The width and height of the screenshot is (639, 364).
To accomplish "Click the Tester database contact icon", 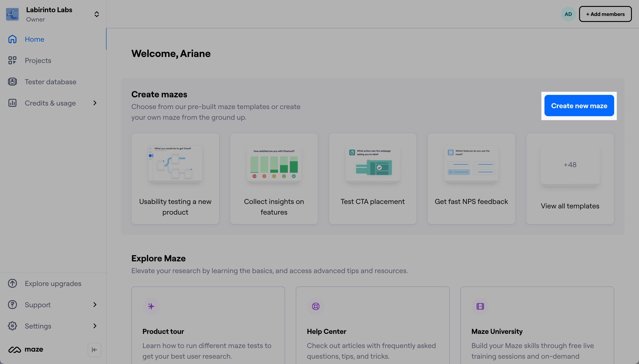I will [x=12, y=82].
